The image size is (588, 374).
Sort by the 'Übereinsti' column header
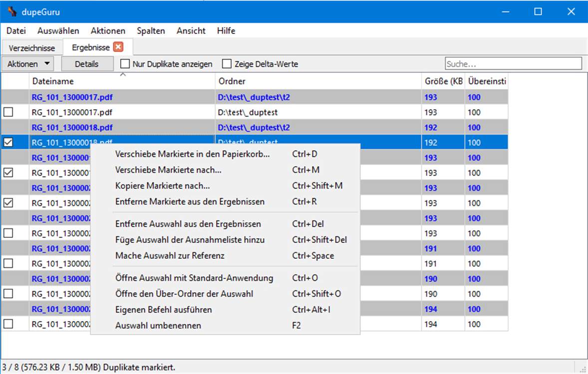pos(487,81)
